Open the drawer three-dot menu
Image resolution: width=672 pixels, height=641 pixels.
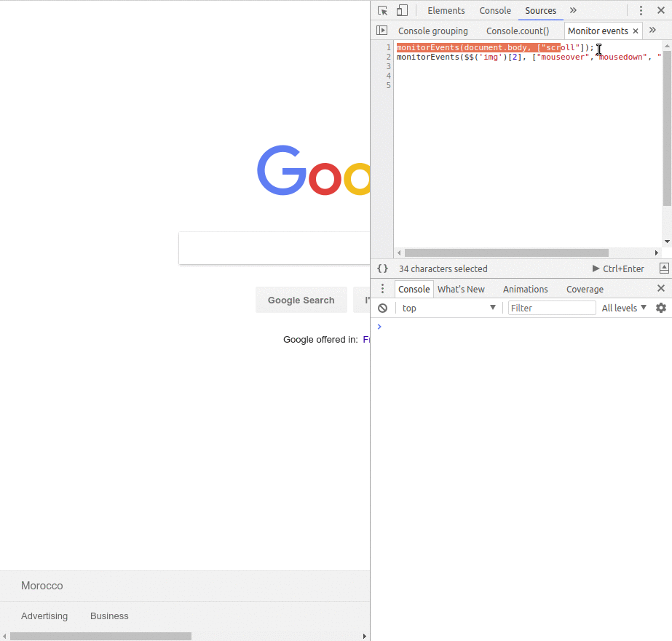tap(382, 289)
